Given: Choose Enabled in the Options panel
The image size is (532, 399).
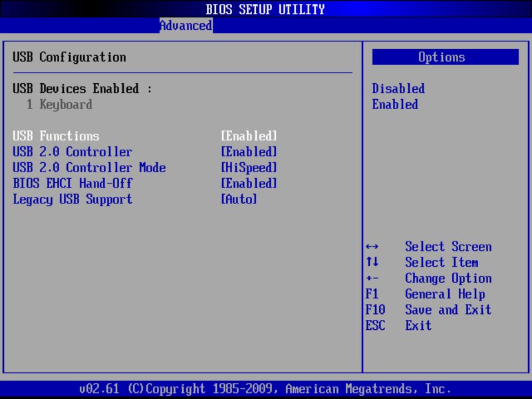Looking at the screenshot, I should click(395, 104).
